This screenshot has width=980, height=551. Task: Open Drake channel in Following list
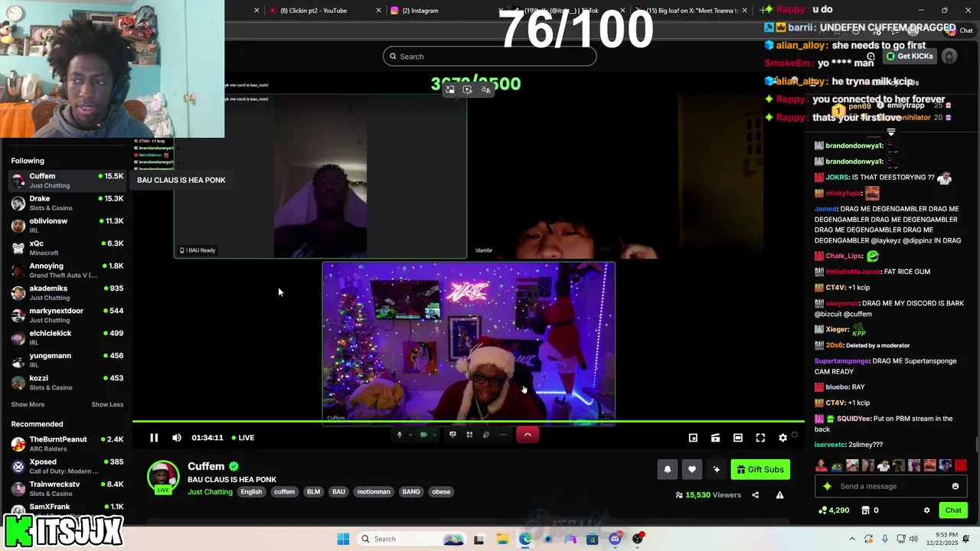(x=67, y=203)
